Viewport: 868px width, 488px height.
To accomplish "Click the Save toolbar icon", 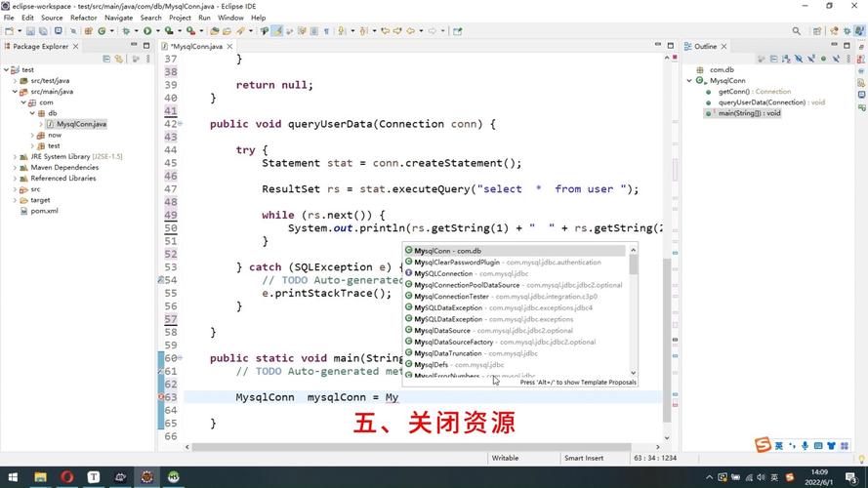I will click(x=30, y=31).
